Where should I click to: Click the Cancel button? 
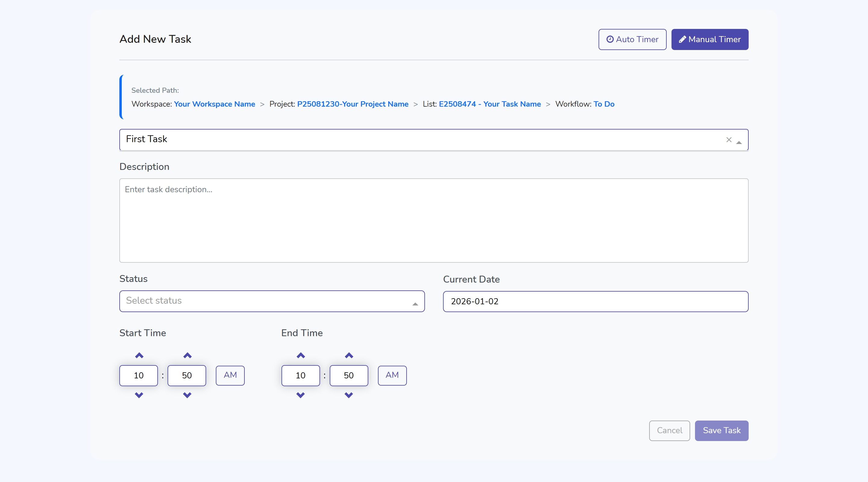pos(669,430)
